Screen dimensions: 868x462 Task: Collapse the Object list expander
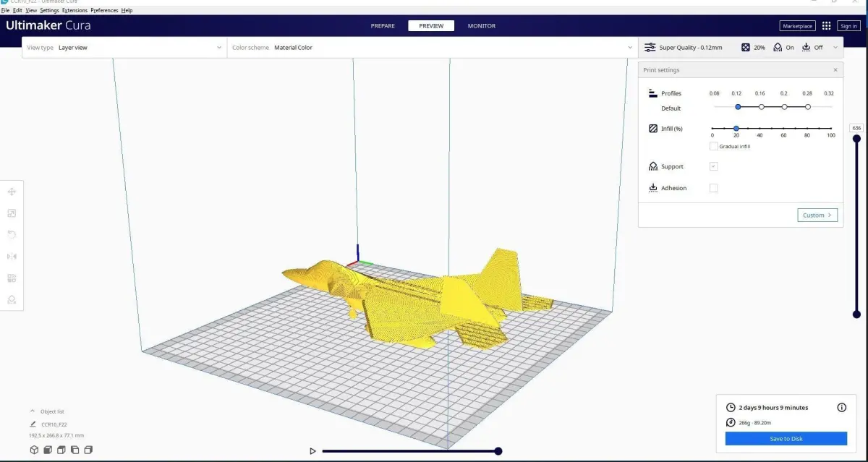[33, 411]
